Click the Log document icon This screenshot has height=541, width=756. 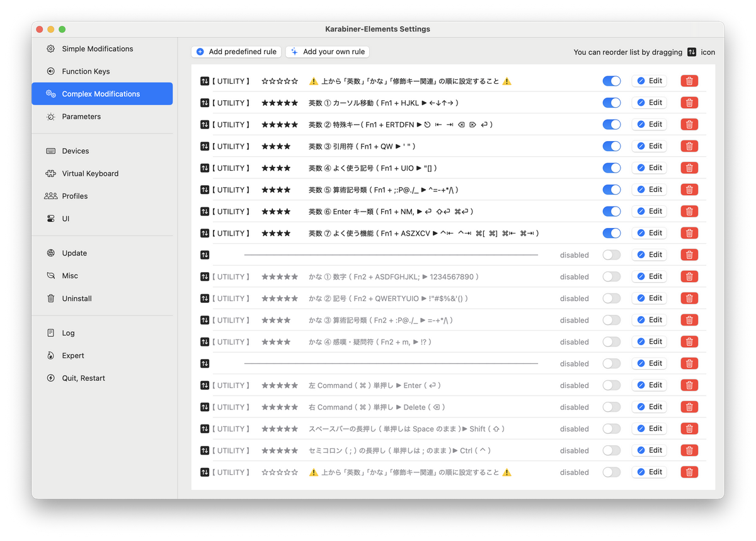[x=51, y=333]
